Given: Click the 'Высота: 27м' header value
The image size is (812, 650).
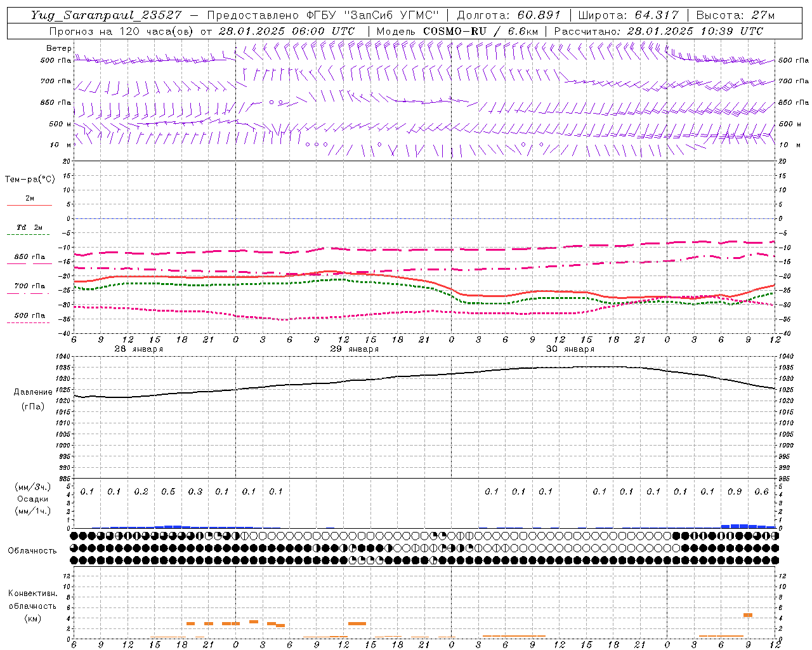Looking at the screenshot, I should 735,15.
